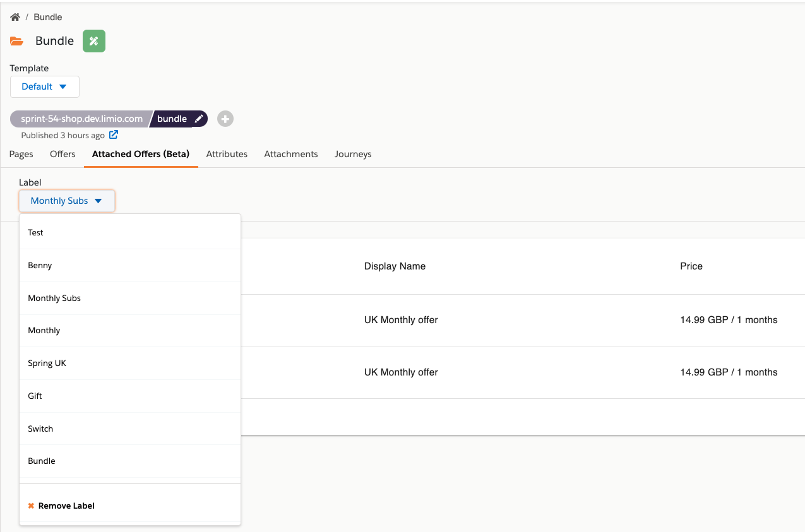Click the orange open folder icon
The height and width of the screenshot is (532, 805).
[17, 41]
